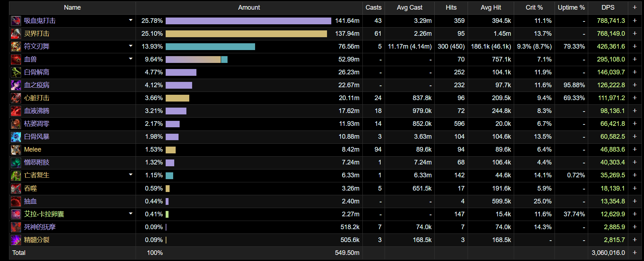Click the purple damage bar for 吸血鬼打击
Image resolution: width=644 pixels, height=261 pixels.
[x=248, y=21]
